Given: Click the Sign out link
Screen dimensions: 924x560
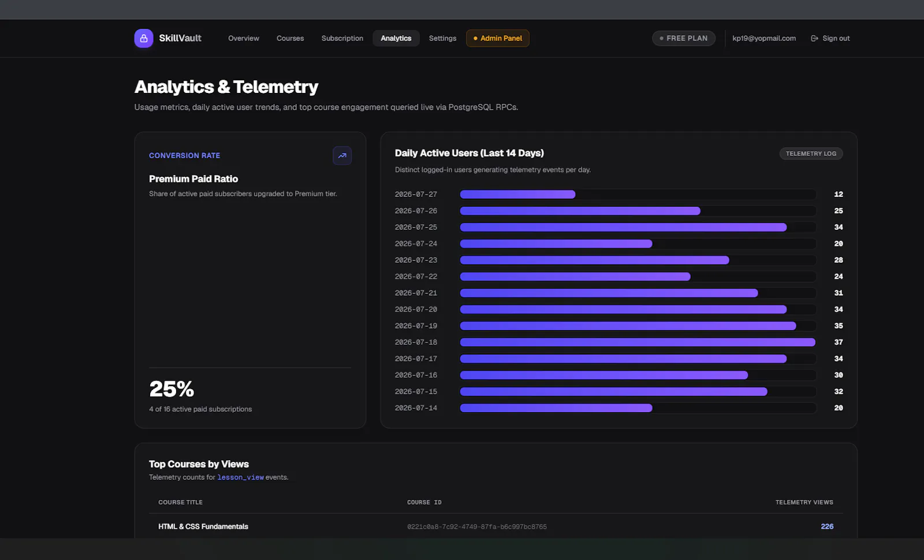Looking at the screenshot, I should pos(830,38).
